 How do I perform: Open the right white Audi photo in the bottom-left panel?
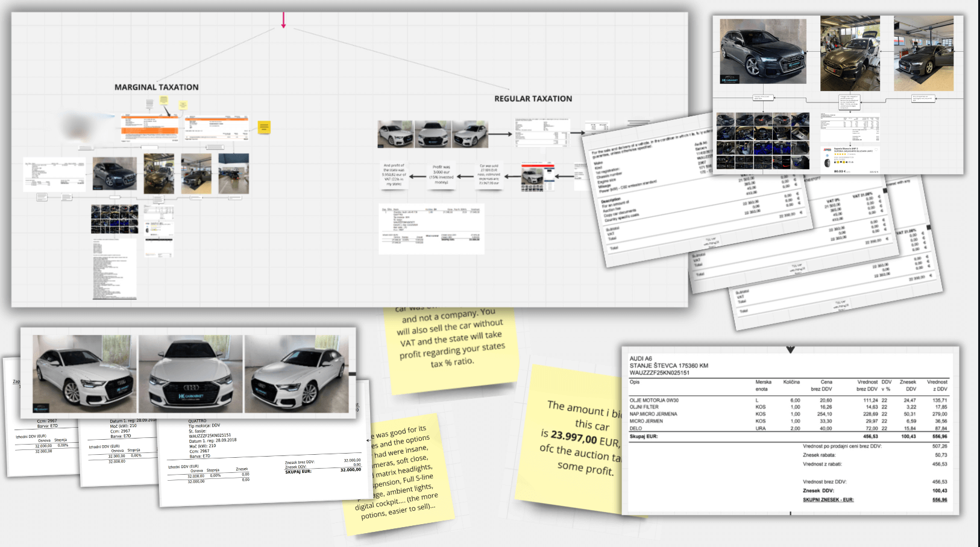tap(297, 374)
